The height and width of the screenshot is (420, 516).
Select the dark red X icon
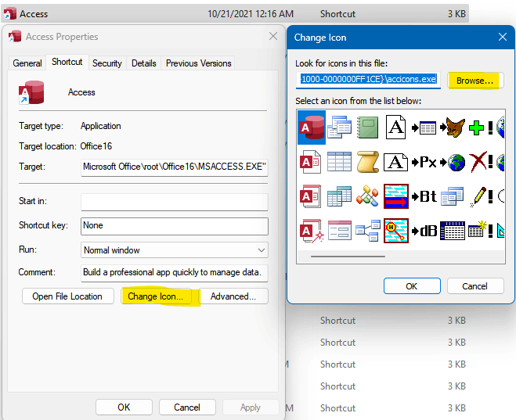coord(478,163)
